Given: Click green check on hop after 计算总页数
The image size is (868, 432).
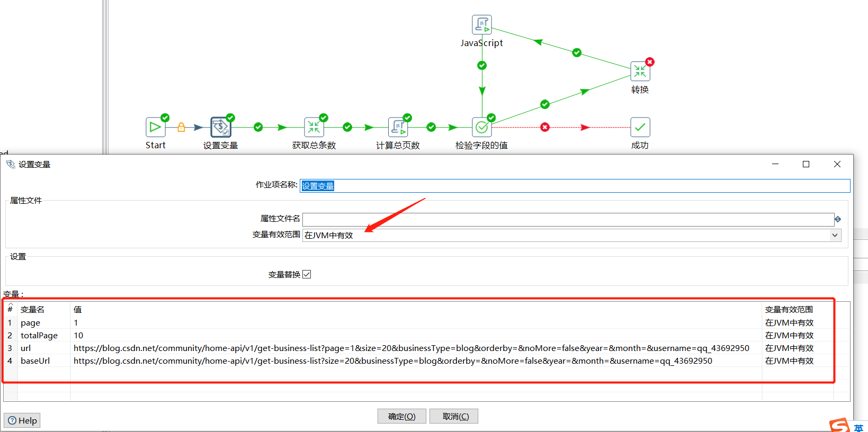Looking at the screenshot, I should (431, 127).
